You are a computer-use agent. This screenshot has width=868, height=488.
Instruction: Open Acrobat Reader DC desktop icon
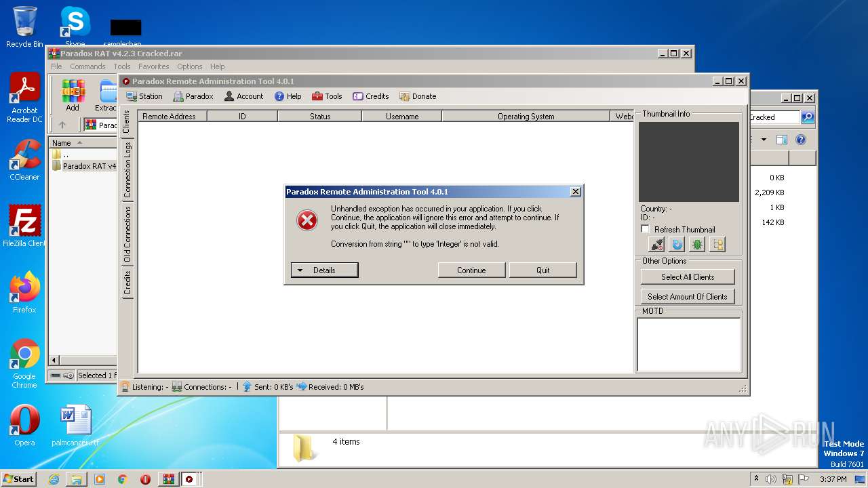24,98
